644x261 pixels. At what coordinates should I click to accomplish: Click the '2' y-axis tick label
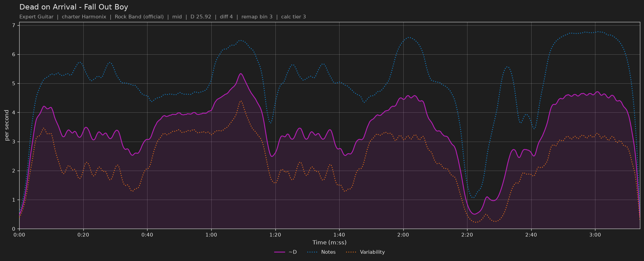coord(14,171)
